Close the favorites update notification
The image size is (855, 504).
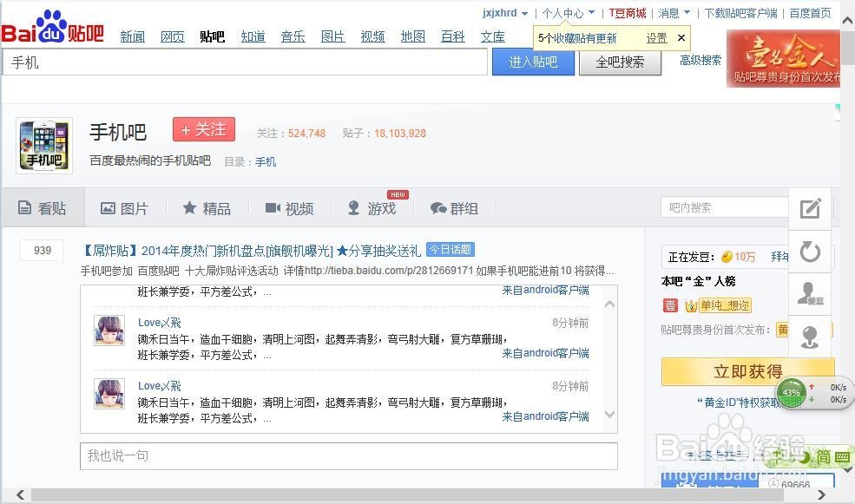681,37
